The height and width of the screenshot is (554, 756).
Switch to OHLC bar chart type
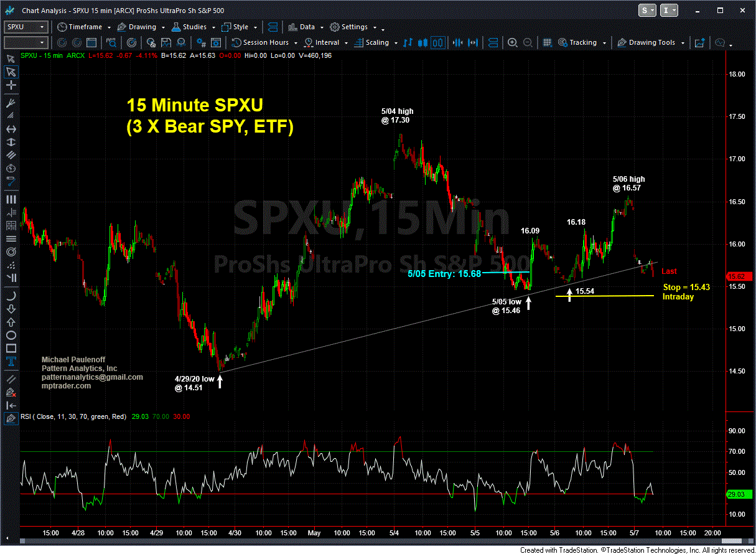point(408,43)
